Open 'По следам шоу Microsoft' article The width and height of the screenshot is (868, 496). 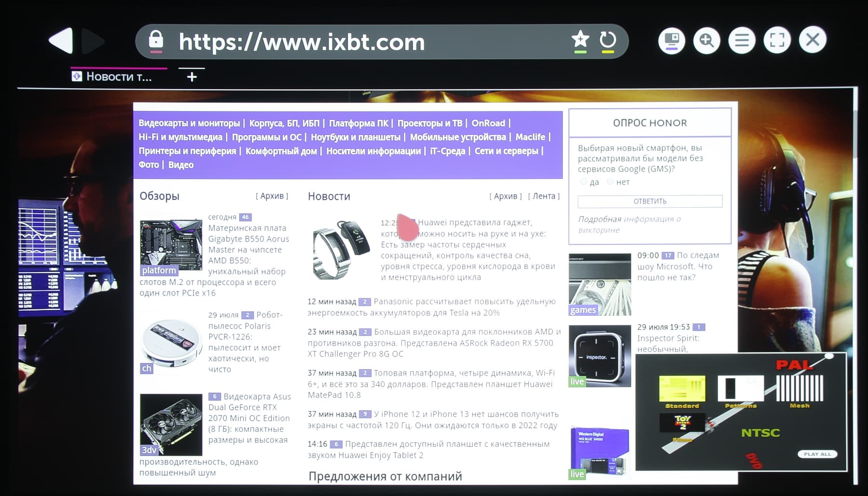pyautogui.click(x=678, y=266)
